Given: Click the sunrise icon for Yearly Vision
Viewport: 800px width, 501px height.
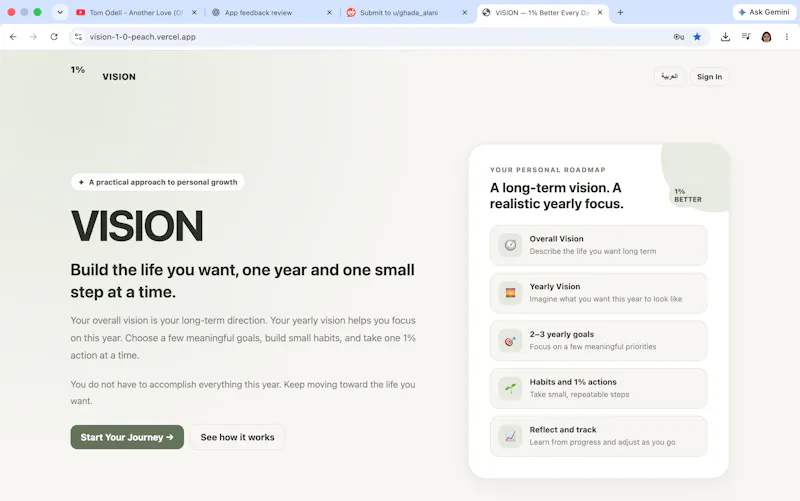Looking at the screenshot, I should [510, 293].
